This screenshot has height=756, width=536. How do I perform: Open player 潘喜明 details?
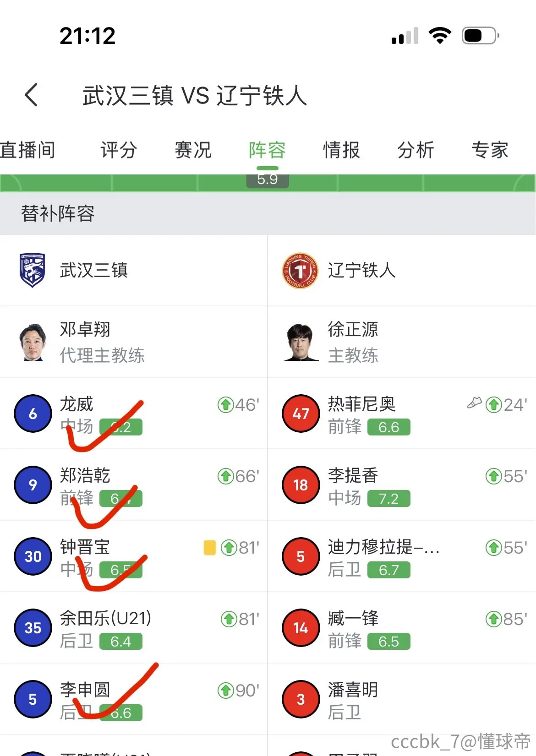coord(402,699)
